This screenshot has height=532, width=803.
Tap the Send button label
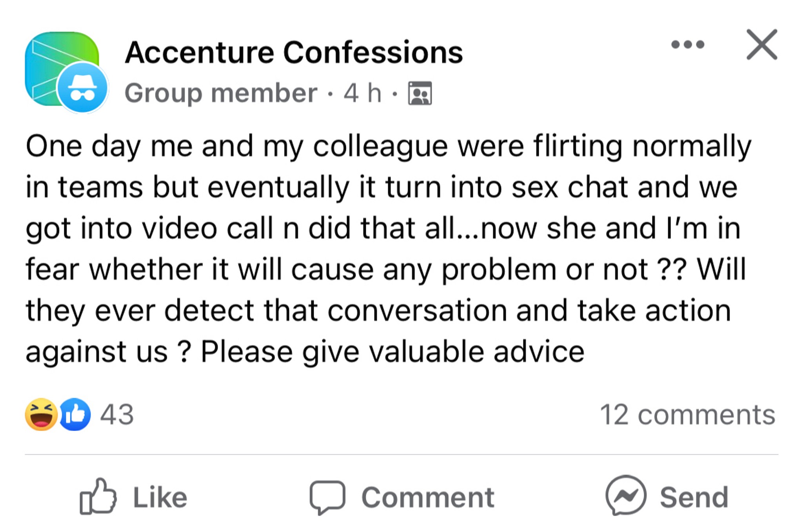[x=694, y=498]
